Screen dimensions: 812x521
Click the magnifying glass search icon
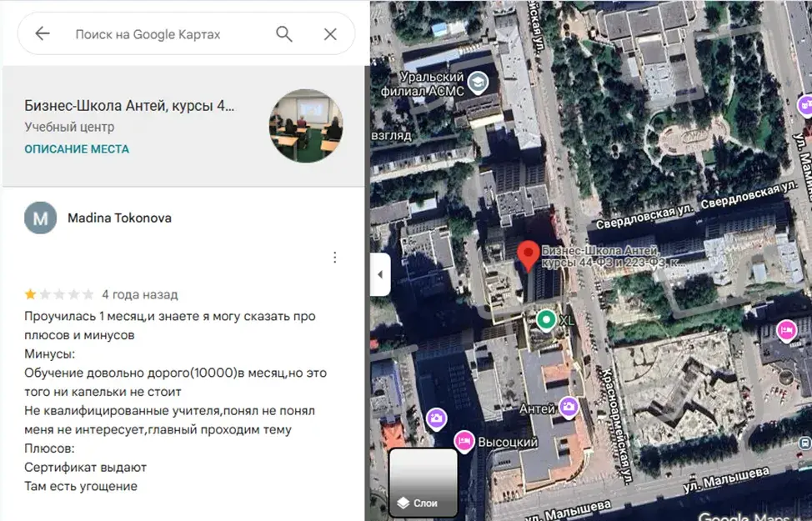click(x=283, y=34)
